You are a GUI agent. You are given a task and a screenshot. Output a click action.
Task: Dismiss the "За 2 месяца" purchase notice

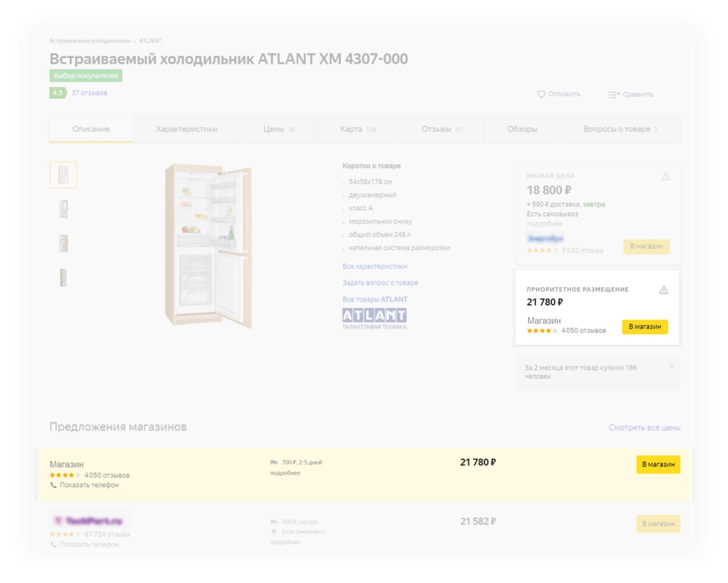pyautogui.click(x=672, y=366)
